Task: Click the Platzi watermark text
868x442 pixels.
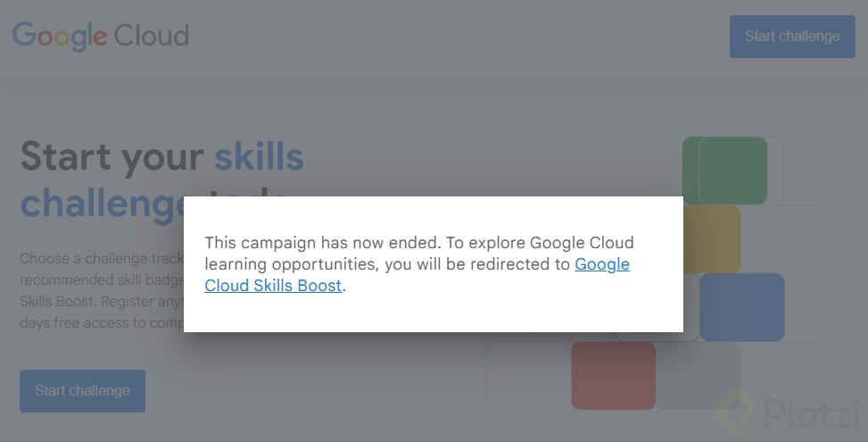Action: (x=807, y=413)
